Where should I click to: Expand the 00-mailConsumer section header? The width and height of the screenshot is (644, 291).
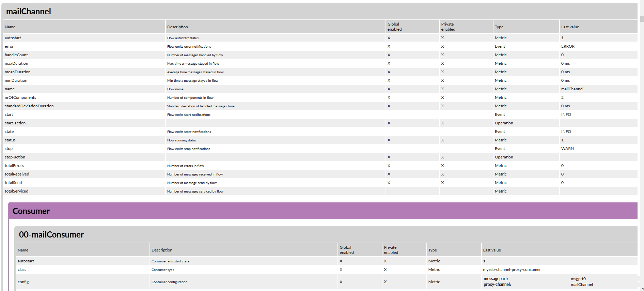51,235
